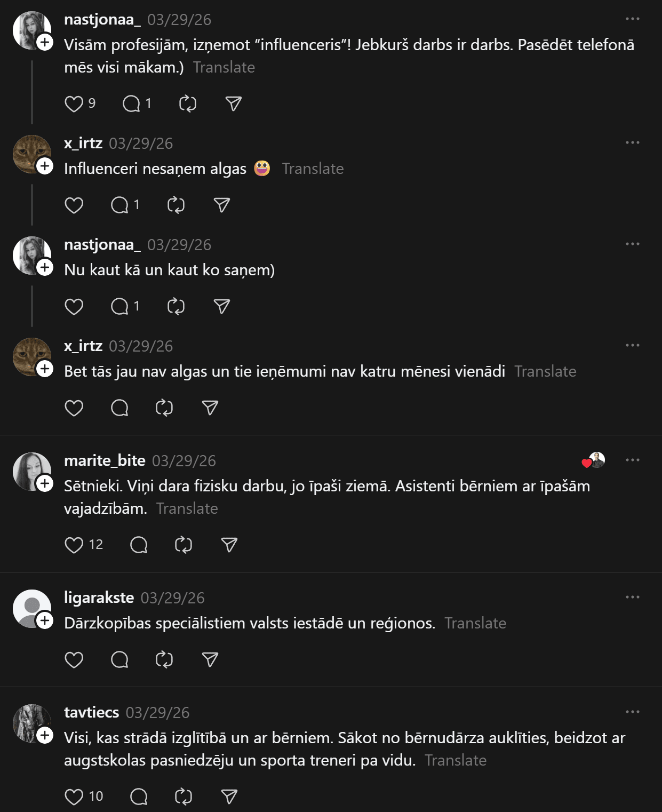Like tavtiecs' comment with 10 likes
Image resolution: width=662 pixels, height=812 pixels.
point(74,797)
